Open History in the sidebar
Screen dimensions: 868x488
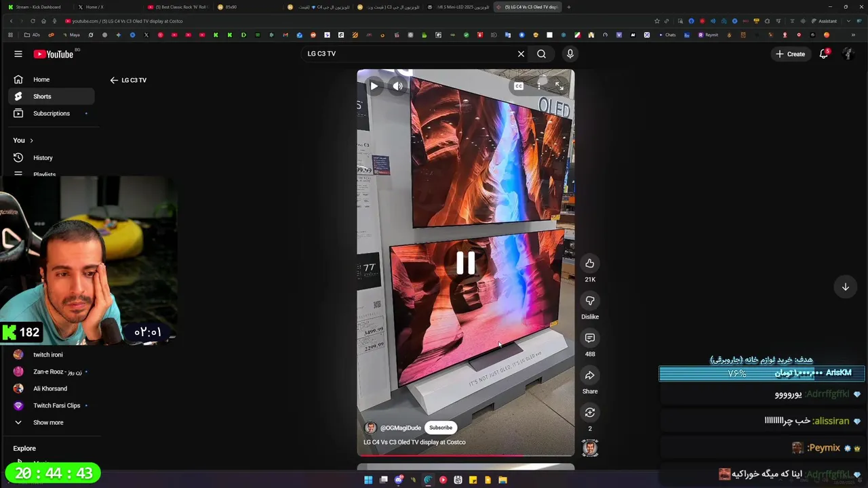point(52,157)
